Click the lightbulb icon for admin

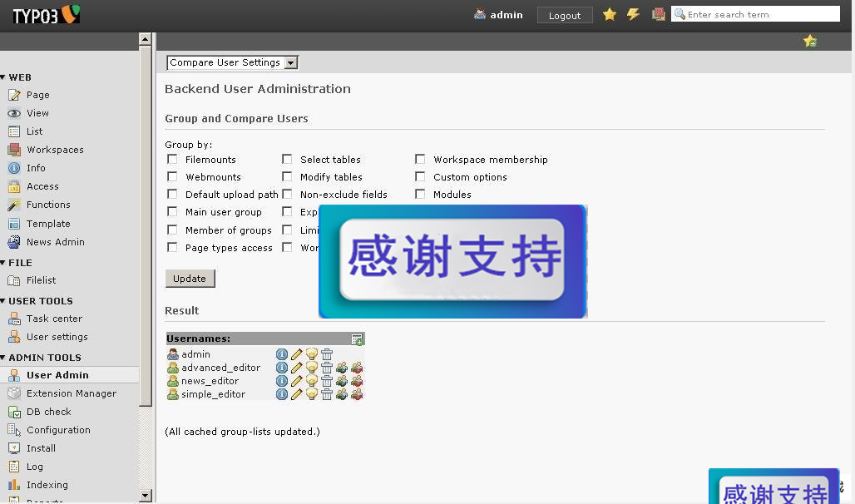tap(311, 354)
